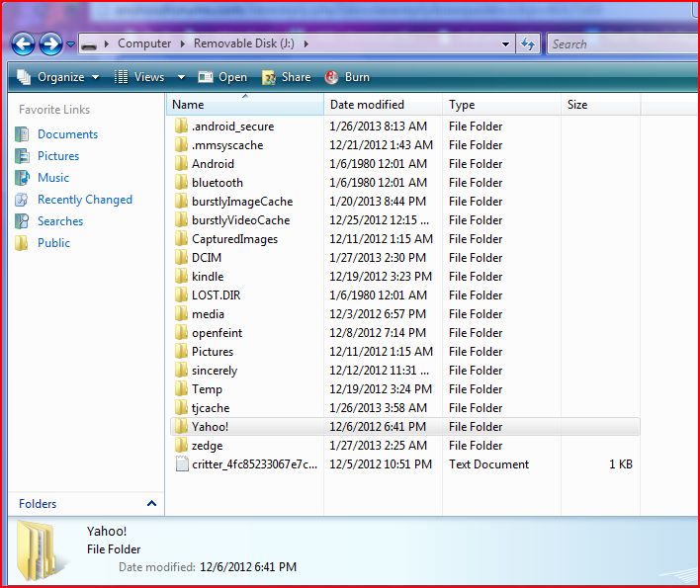Image resolution: width=700 pixels, height=588 pixels.
Task: Select the .mmsyscache folder icon
Action: point(181,145)
